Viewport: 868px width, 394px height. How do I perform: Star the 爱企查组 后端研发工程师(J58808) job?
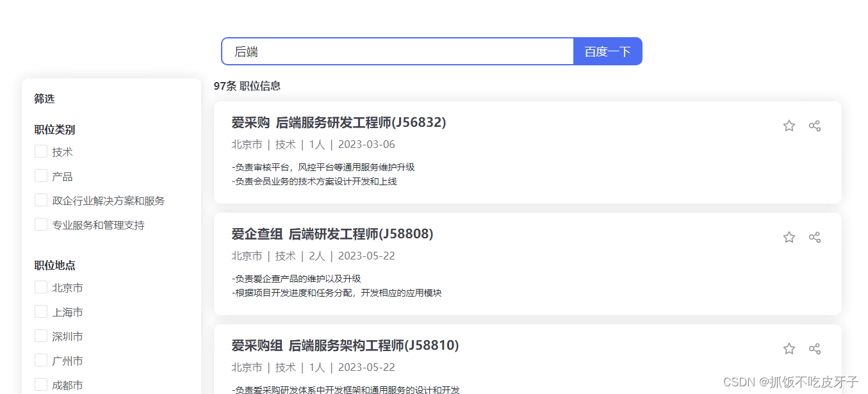pos(789,237)
